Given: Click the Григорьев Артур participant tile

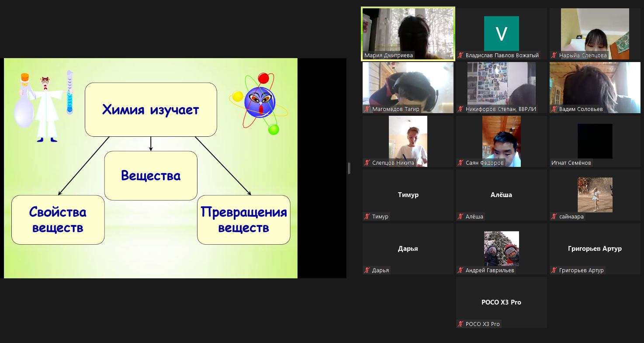Looking at the screenshot, I should click(x=595, y=248).
